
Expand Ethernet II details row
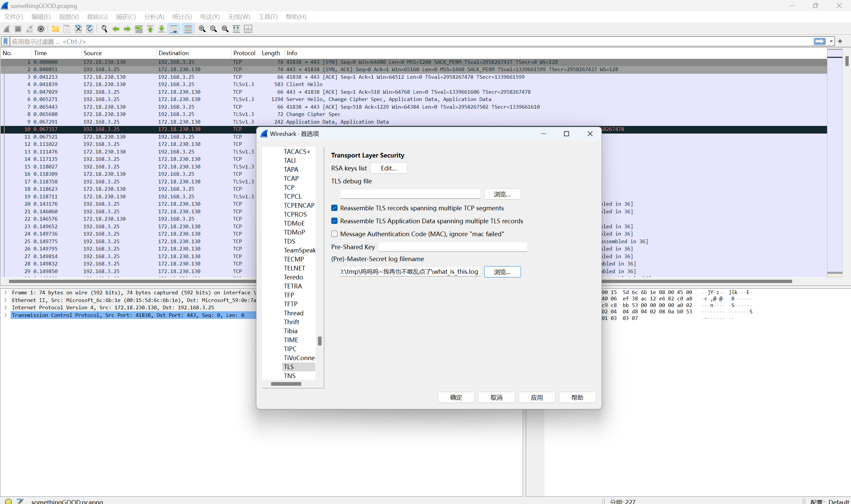click(x=5, y=300)
